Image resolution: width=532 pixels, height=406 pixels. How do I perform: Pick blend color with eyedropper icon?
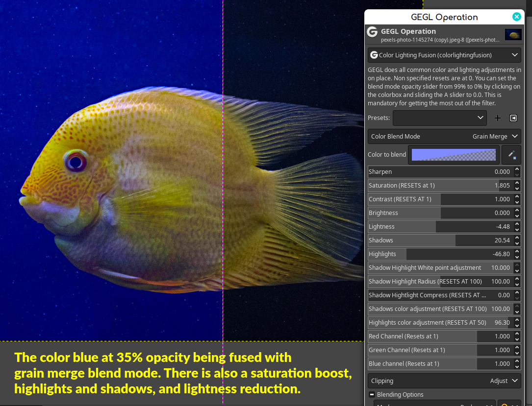tap(511, 155)
